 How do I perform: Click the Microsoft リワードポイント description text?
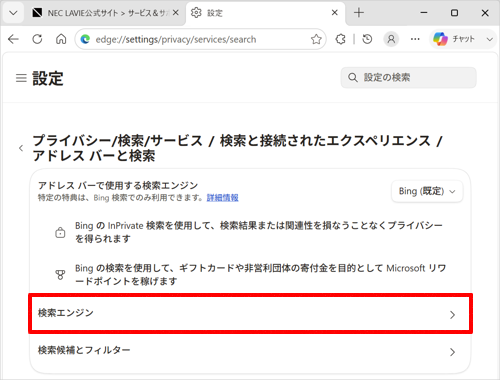coord(260,275)
